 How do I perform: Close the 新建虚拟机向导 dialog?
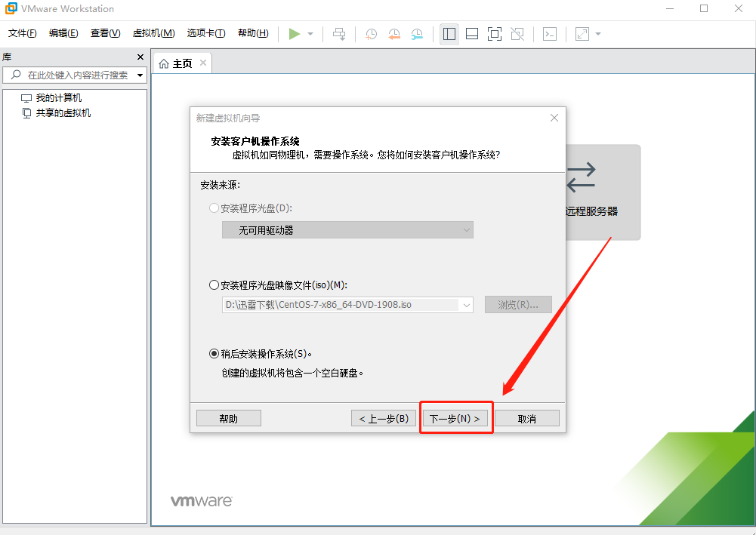(554, 118)
